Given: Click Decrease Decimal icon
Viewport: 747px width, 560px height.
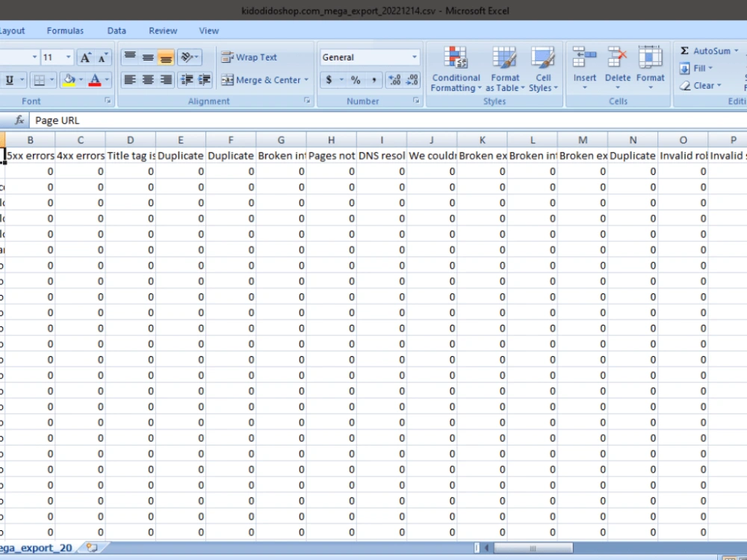Looking at the screenshot, I should pos(412,80).
